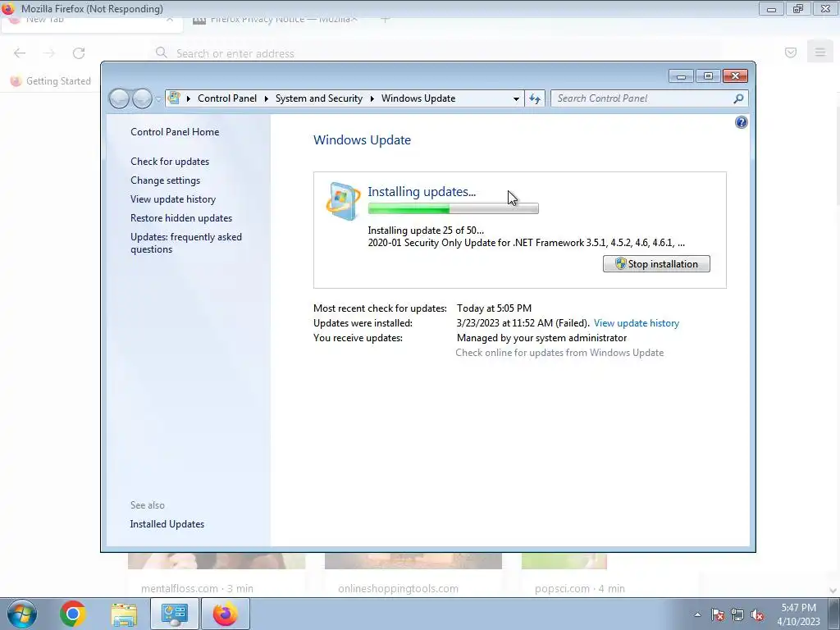Select Control Panel in the breadcrumb
Screen dimensions: 840x630
tap(227, 98)
